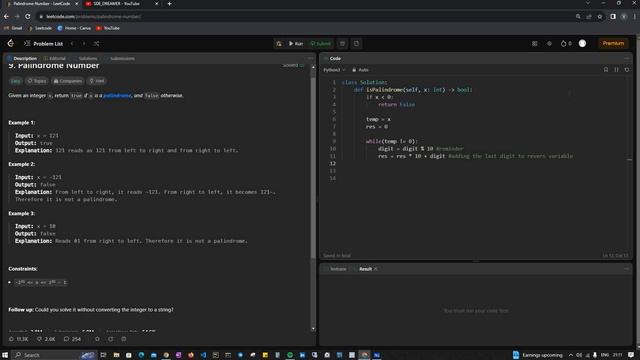Open Earnings upcoming taskbar widget
Image resolution: width=640 pixels, height=360 pixels.
[537, 355]
